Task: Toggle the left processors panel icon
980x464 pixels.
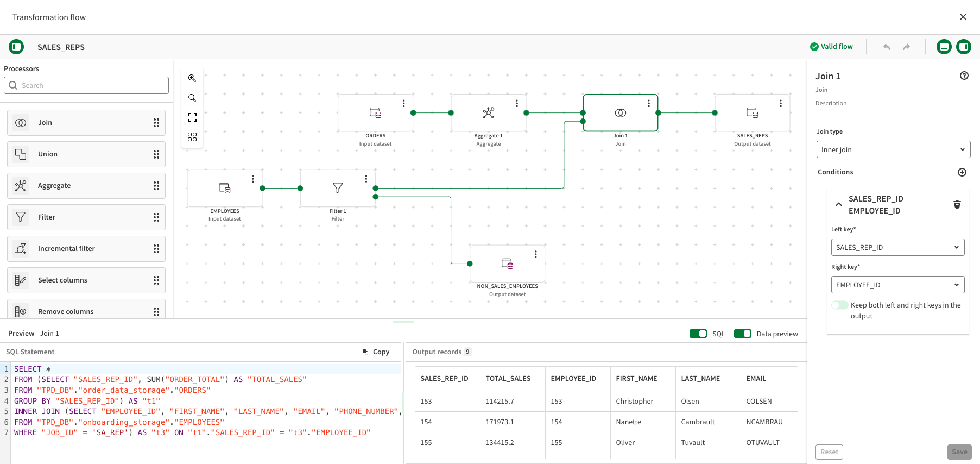Action: [16, 47]
